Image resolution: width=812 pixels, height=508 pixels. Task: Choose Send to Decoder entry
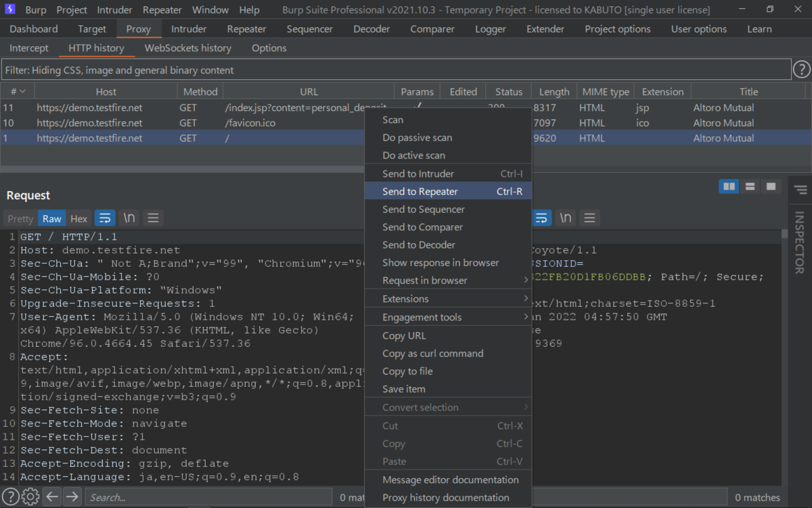(448, 245)
